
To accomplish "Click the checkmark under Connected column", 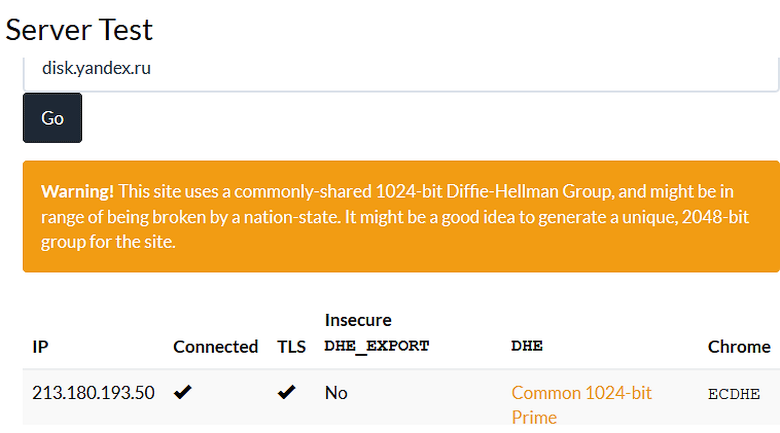I will coord(182,393).
